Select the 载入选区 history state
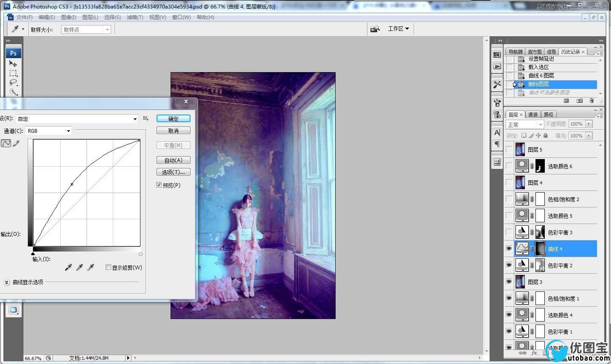611x364 pixels. [555, 67]
